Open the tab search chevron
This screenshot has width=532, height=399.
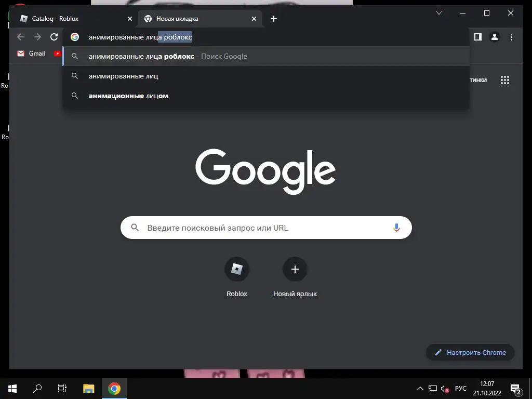point(438,13)
